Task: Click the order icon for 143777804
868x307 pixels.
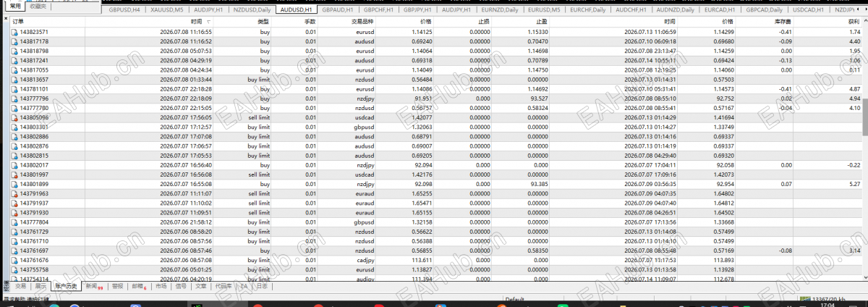Action: 14,222
